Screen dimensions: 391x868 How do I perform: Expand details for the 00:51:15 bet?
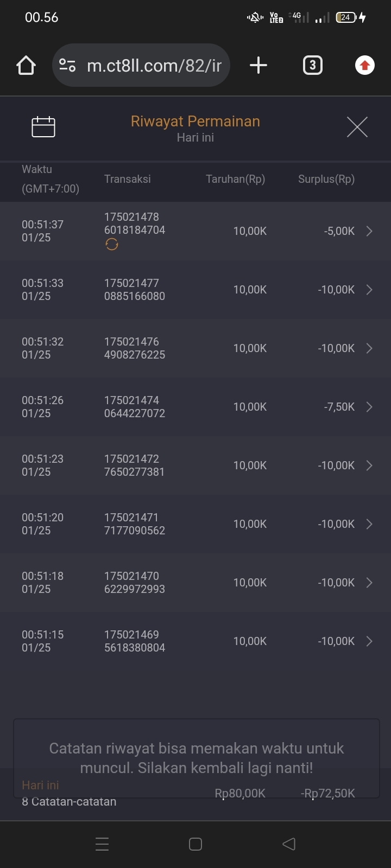pyautogui.click(x=369, y=641)
